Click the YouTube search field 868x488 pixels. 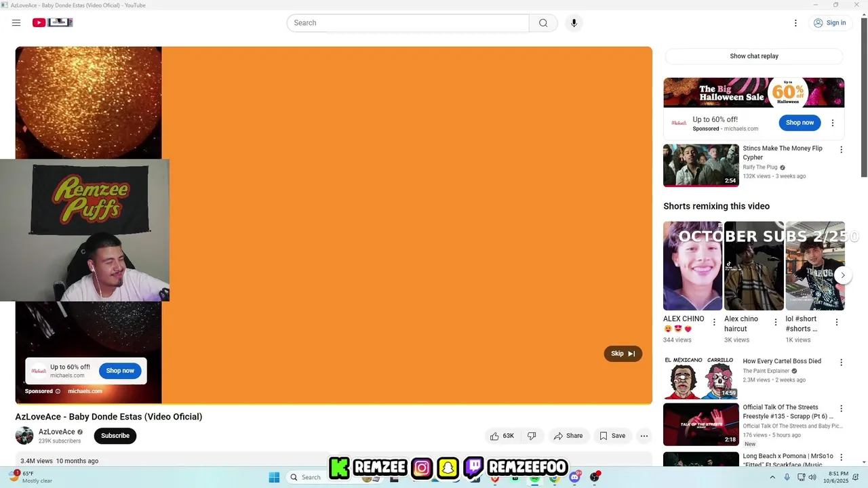point(408,23)
